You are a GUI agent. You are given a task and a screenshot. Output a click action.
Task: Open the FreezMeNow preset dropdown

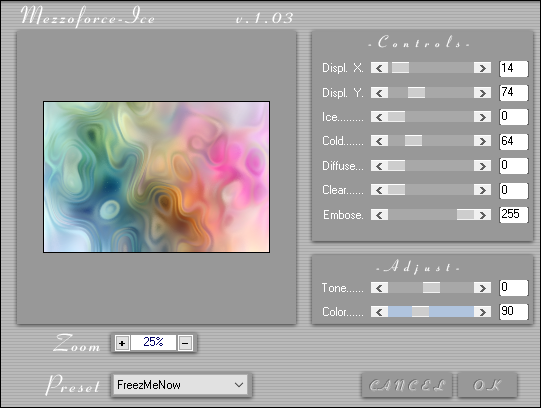pyautogui.click(x=180, y=385)
